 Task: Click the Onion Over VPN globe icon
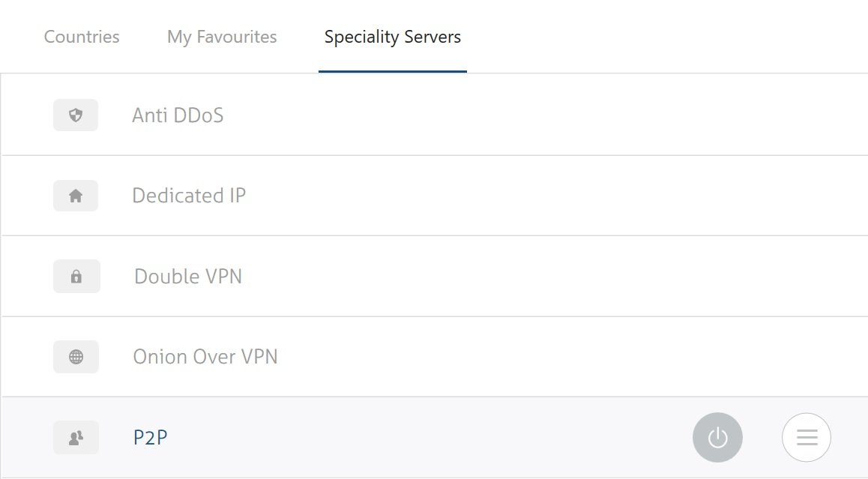pyautogui.click(x=76, y=357)
